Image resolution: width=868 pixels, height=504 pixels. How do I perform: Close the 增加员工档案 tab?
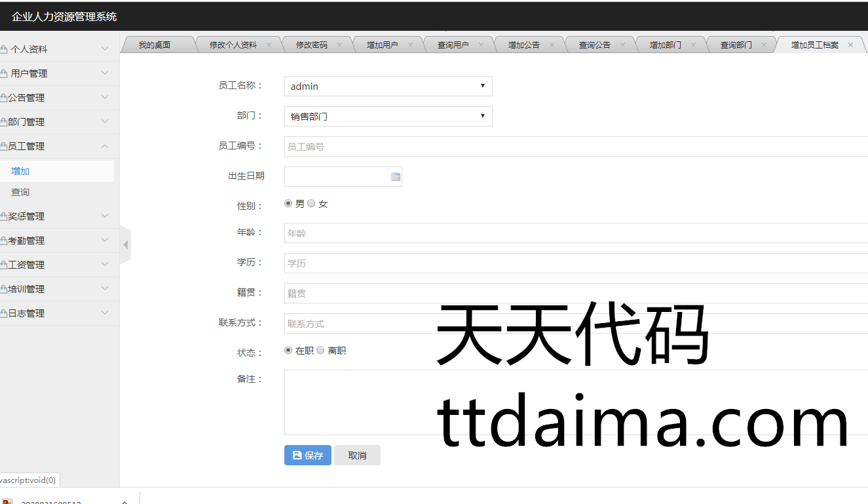pos(850,45)
